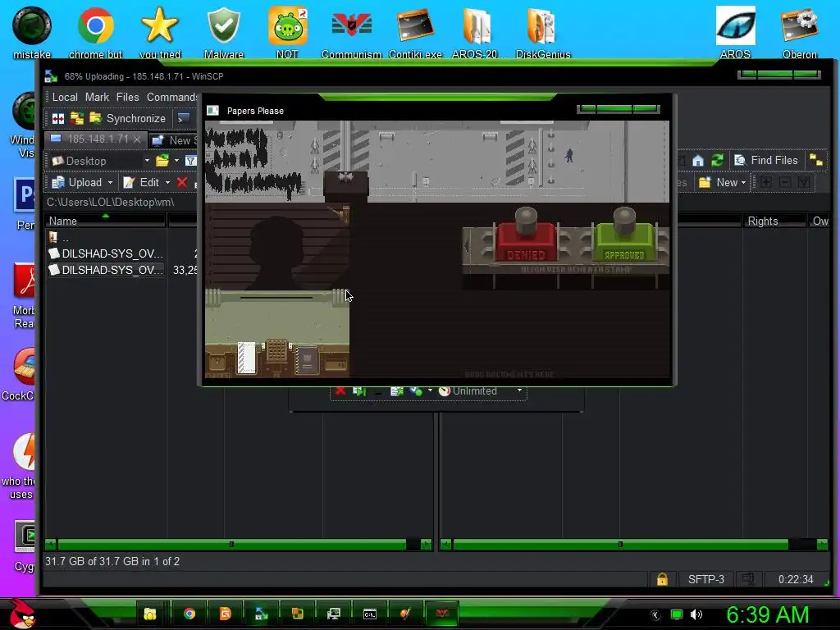Viewport: 840px width, 630px height.
Task: Expand the Upload dropdown arrow
Action: click(x=111, y=183)
